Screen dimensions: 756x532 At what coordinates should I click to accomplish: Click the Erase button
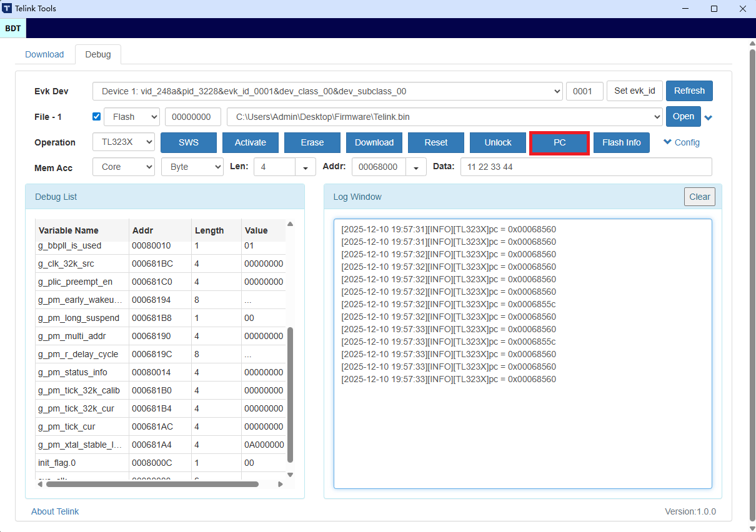[x=312, y=142]
